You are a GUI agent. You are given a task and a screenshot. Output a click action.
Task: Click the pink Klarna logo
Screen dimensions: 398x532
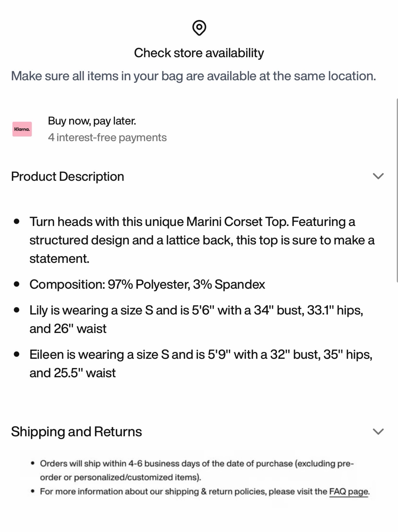[x=22, y=129]
